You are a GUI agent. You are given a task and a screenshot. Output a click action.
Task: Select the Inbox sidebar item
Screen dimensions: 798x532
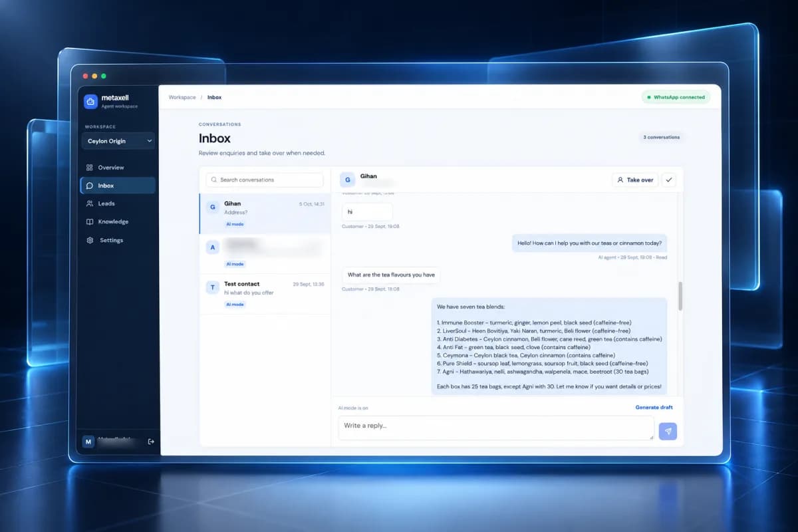point(118,186)
